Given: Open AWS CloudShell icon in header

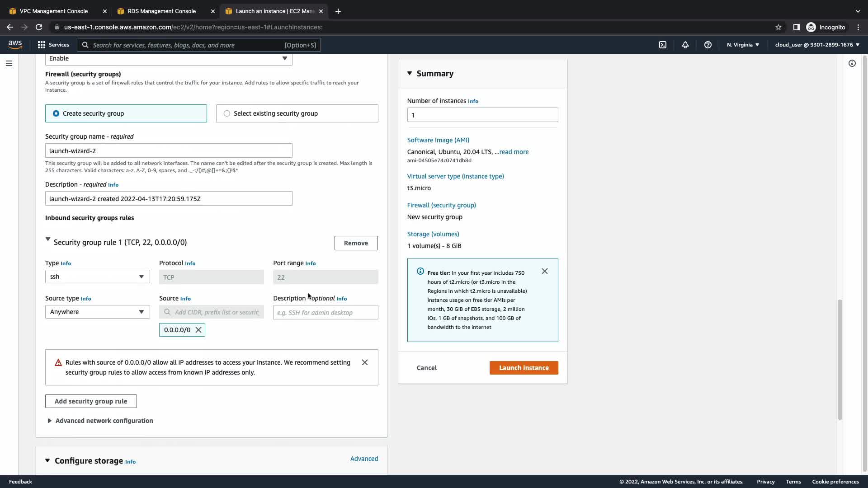Looking at the screenshot, I should [663, 45].
